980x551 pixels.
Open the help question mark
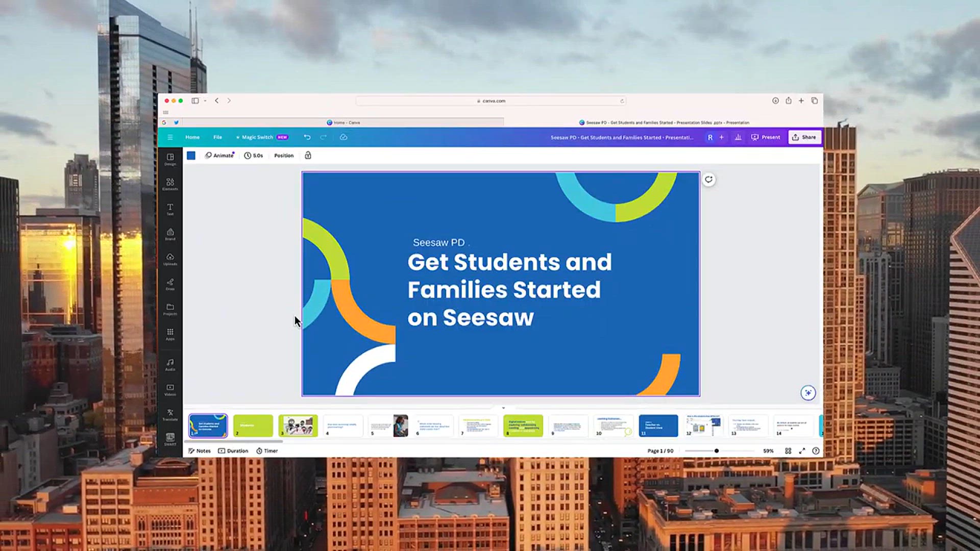point(816,451)
